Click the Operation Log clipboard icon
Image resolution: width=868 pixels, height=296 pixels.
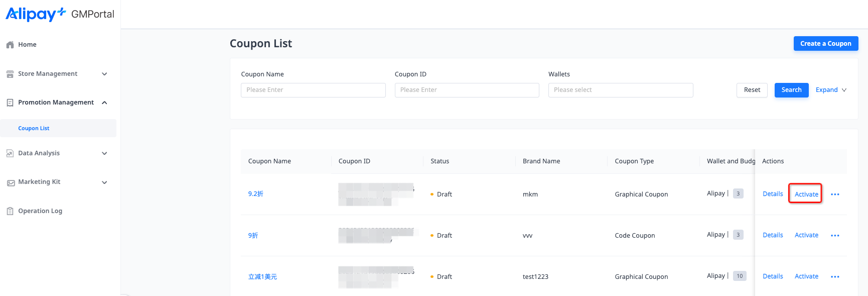[10, 211]
